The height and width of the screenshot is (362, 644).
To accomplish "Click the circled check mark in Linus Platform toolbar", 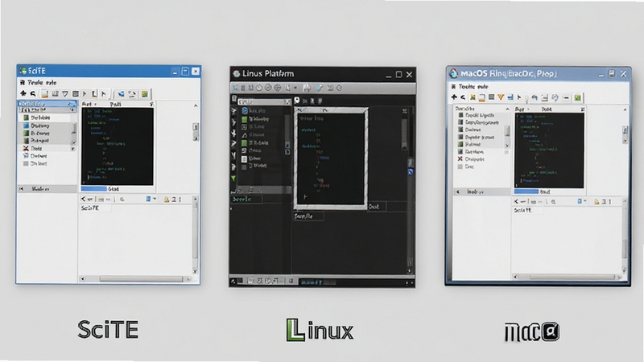I will (x=268, y=88).
